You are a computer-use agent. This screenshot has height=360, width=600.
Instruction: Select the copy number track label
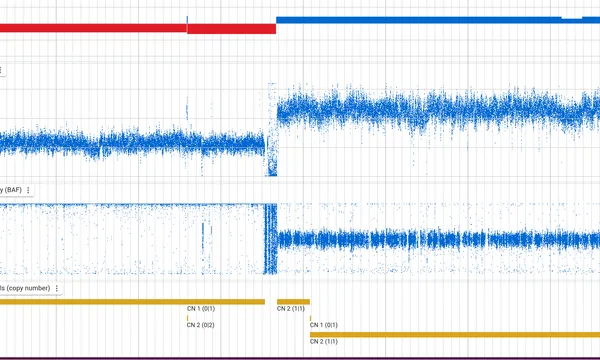coord(25,288)
